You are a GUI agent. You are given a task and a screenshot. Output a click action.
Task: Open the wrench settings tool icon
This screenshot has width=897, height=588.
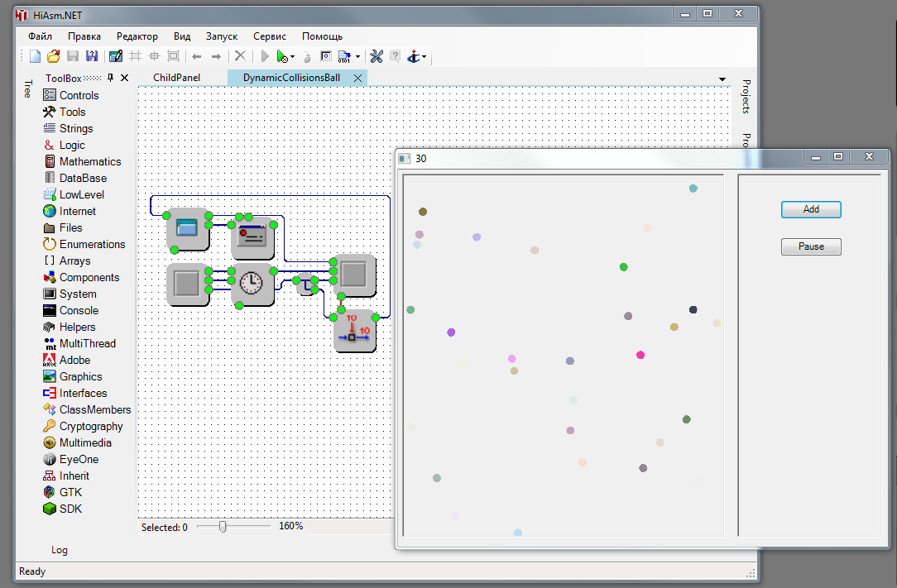coord(377,56)
